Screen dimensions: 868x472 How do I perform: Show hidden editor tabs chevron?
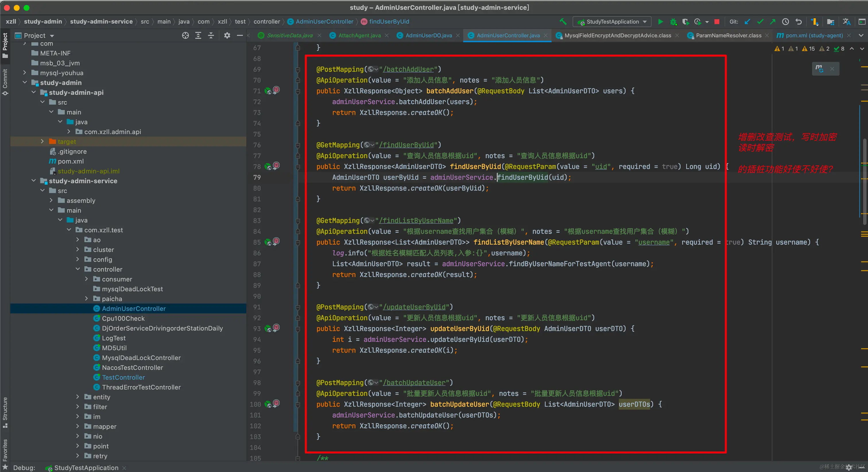[x=861, y=35]
